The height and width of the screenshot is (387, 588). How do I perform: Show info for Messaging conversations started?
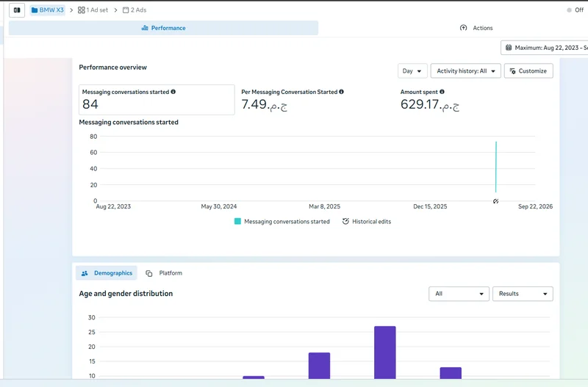click(x=173, y=92)
